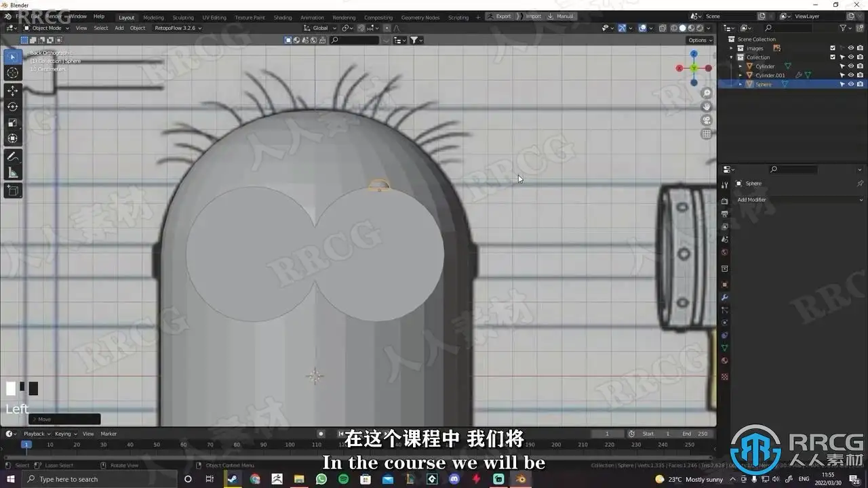Hide the Sphere object
Screen dimensions: 868x488
click(851, 84)
